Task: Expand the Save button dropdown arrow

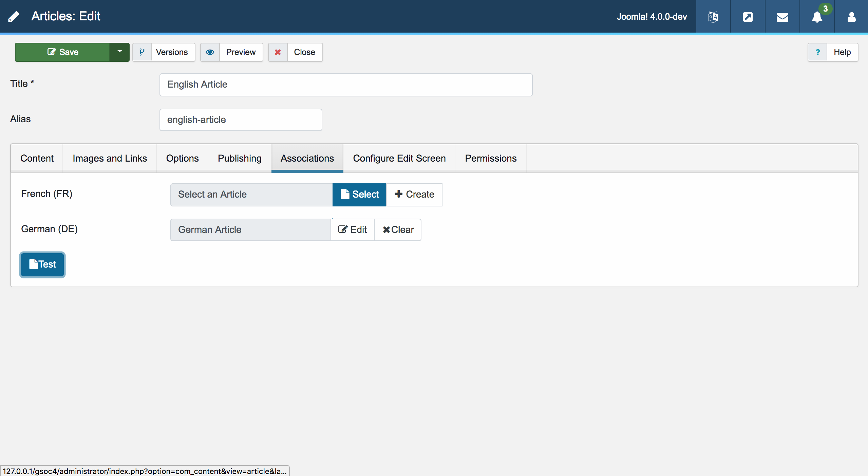Action: [119, 52]
